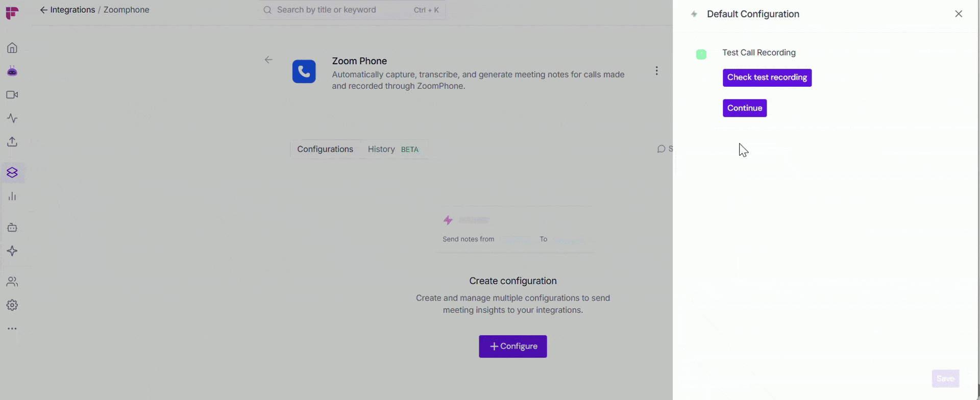
Task: Click the Save button in the panel
Action: pos(945,379)
